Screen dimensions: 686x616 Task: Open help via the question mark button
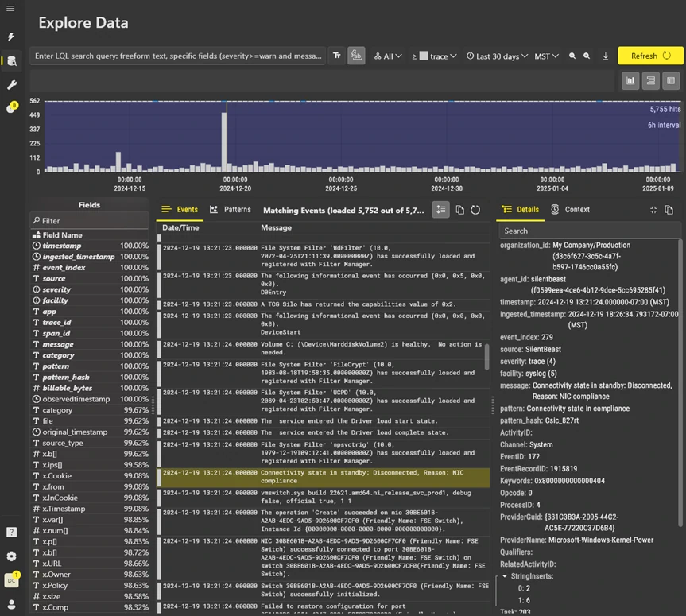[10, 533]
